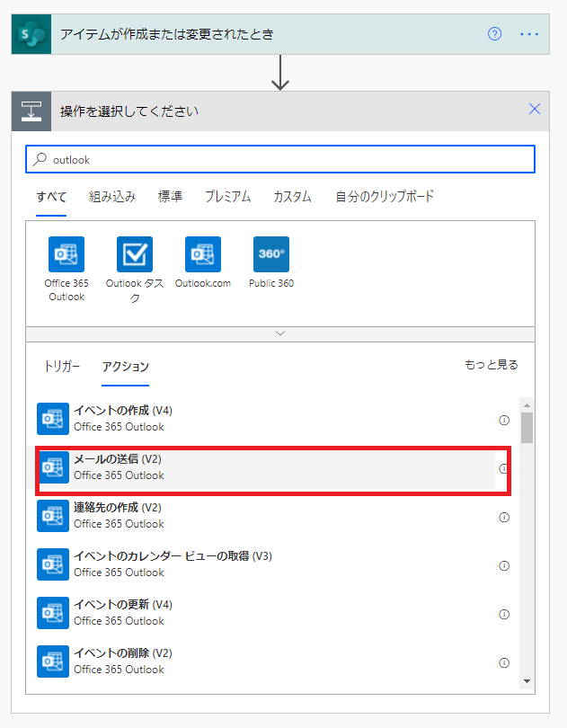
Task: Switch to the プレミアム tab
Action: [228, 197]
